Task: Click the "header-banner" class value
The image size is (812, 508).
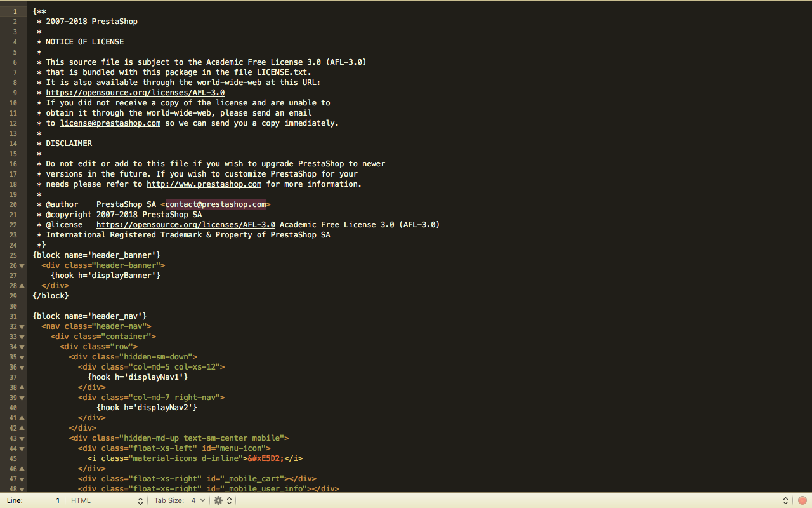Action: point(126,265)
